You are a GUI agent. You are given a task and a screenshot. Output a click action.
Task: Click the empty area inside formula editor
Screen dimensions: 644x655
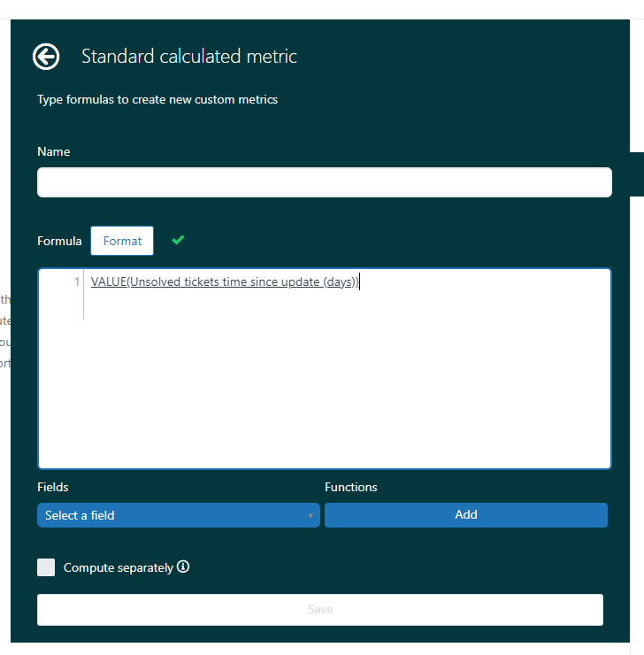coord(345,389)
